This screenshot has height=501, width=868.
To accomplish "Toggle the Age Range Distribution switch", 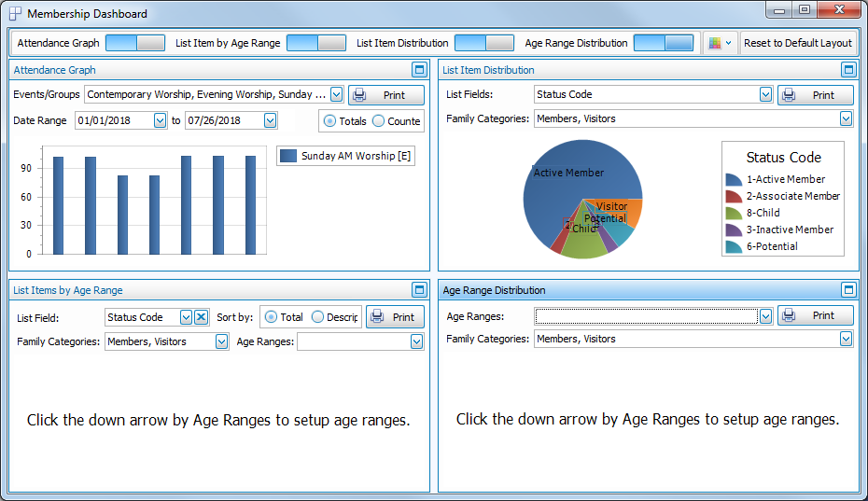I will [664, 43].
